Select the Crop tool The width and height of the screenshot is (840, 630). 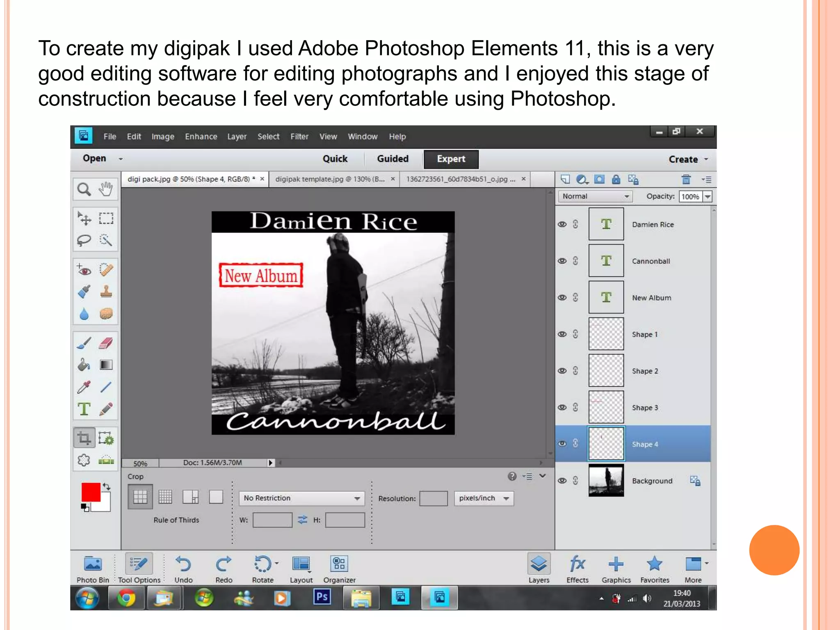click(x=84, y=438)
